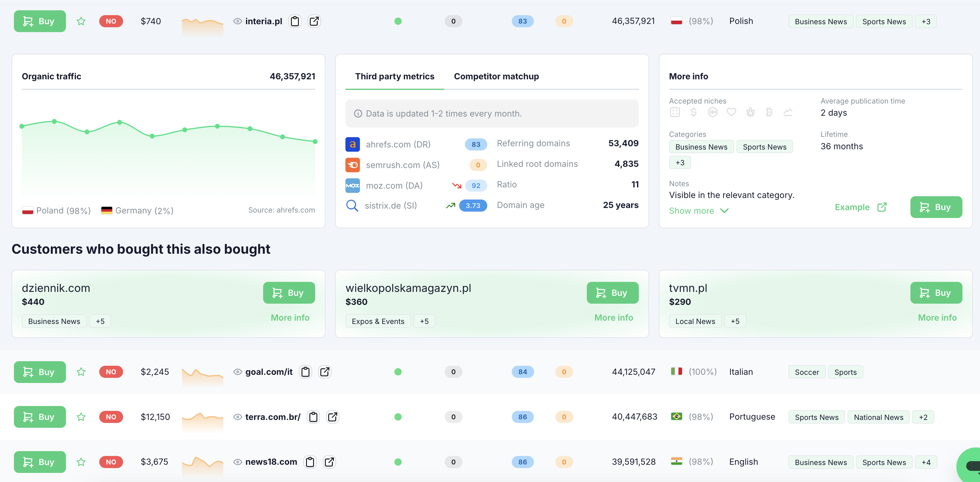
Task: Click Buy on the tvmn.pl card
Action: (x=936, y=292)
